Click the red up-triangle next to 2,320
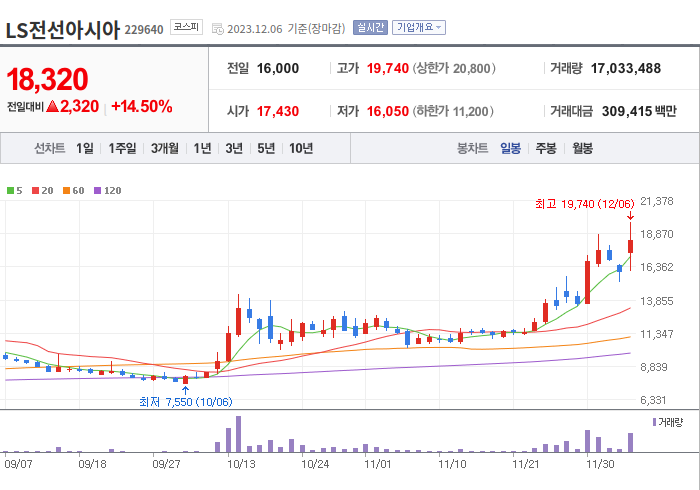Viewport: 700px width, 490px height. point(52,106)
